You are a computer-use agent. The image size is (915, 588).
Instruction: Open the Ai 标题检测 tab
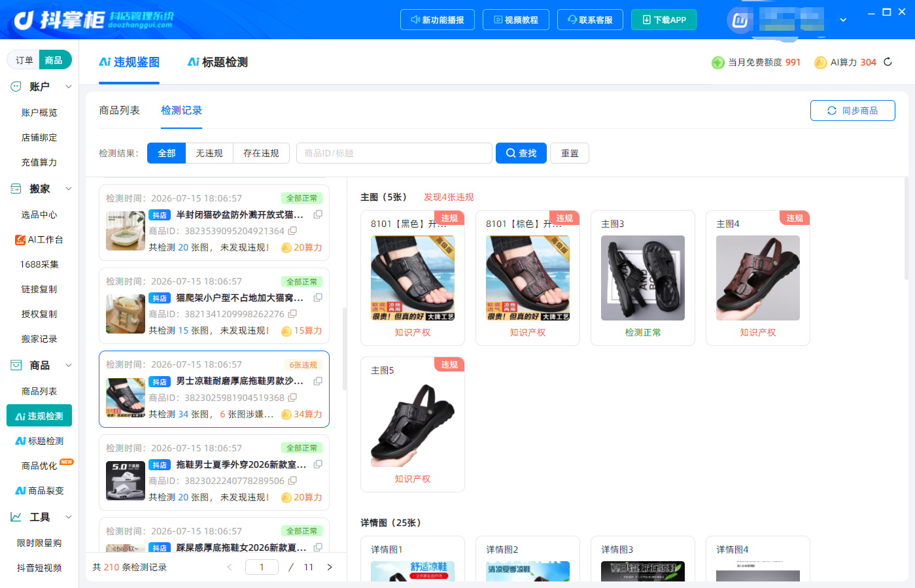pyautogui.click(x=217, y=62)
